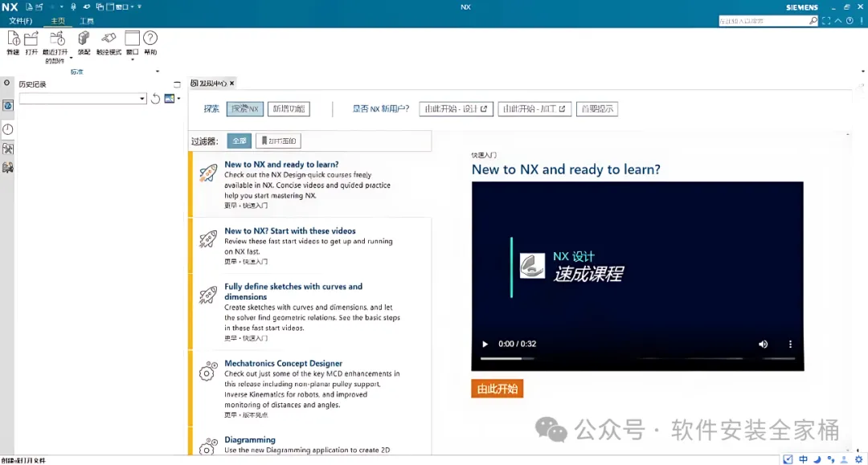Toggle the 探索NX explore filter button
This screenshot has height=465, width=868.
(244, 109)
